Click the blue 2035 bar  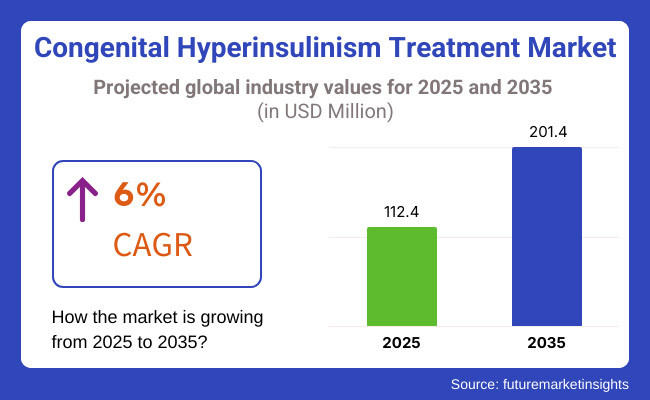point(546,236)
